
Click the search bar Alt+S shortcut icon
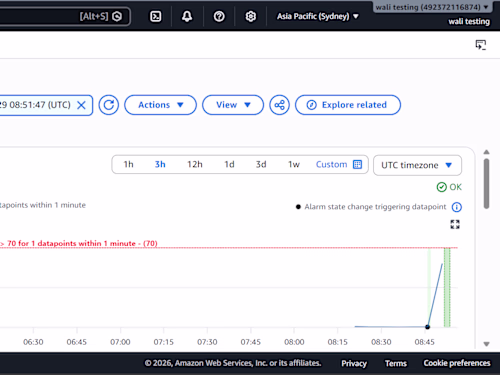[x=117, y=16]
